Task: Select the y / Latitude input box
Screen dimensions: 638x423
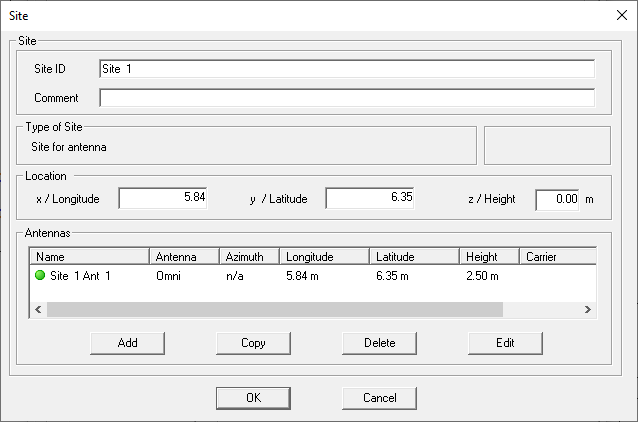Action: pos(369,199)
